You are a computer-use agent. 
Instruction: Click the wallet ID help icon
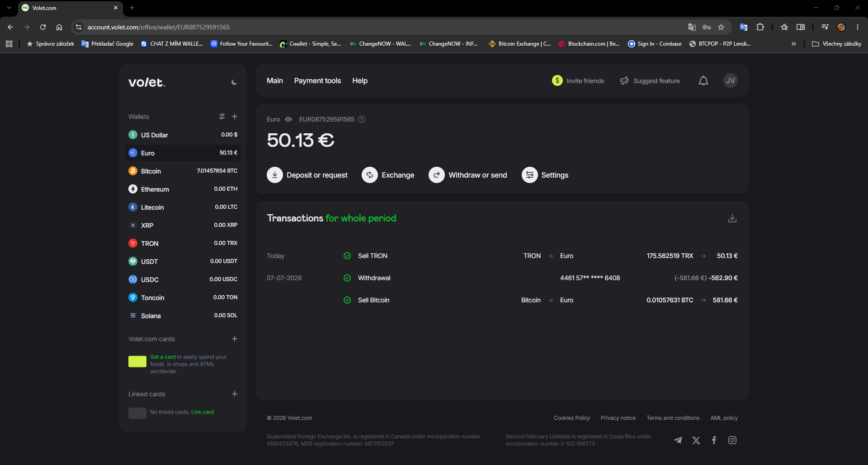coord(362,119)
